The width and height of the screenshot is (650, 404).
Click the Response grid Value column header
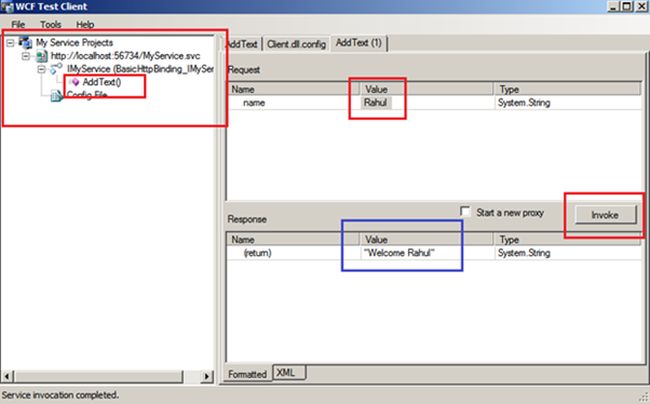click(x=427, y=239)
